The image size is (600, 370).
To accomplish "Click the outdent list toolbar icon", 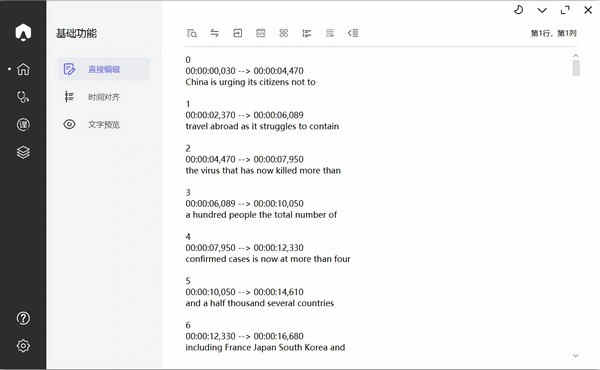I will click(x=353, y=33).
